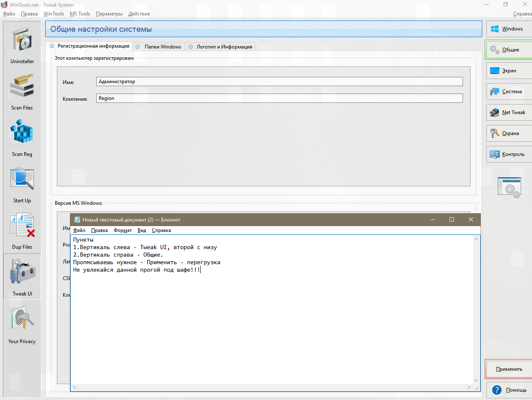Image resolution: width=532 pixels, height=400 pixels.
Task: Open the Параметры menu
Action: coord(109,14)
